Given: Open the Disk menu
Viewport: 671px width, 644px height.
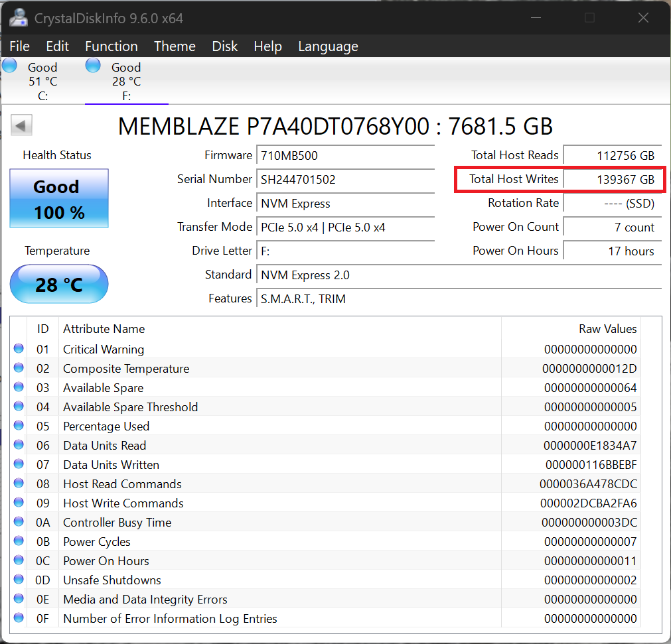Looking at the screenshot, I should pyautogui.click(x=224, y=46).
